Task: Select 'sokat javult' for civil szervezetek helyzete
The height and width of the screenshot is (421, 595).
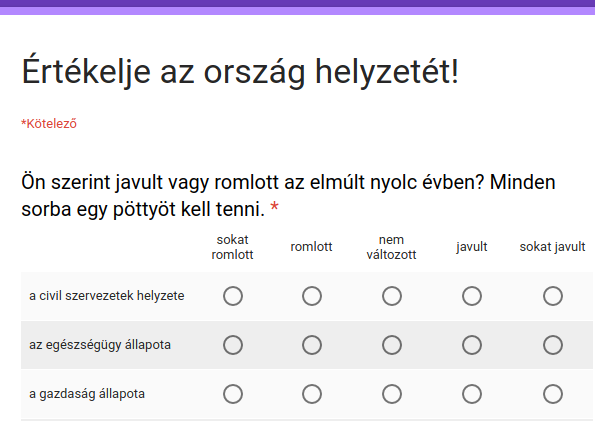Action: pos(552,296)
